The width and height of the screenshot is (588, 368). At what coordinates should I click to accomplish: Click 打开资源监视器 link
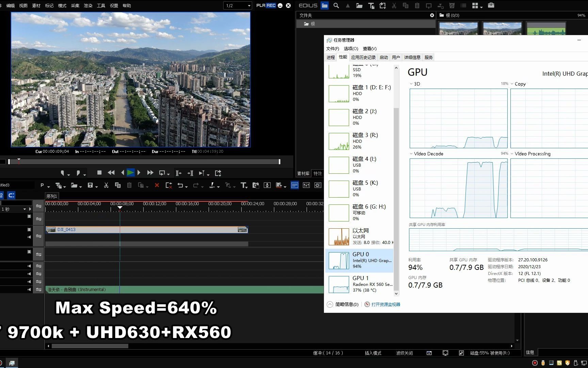(386, 304)
